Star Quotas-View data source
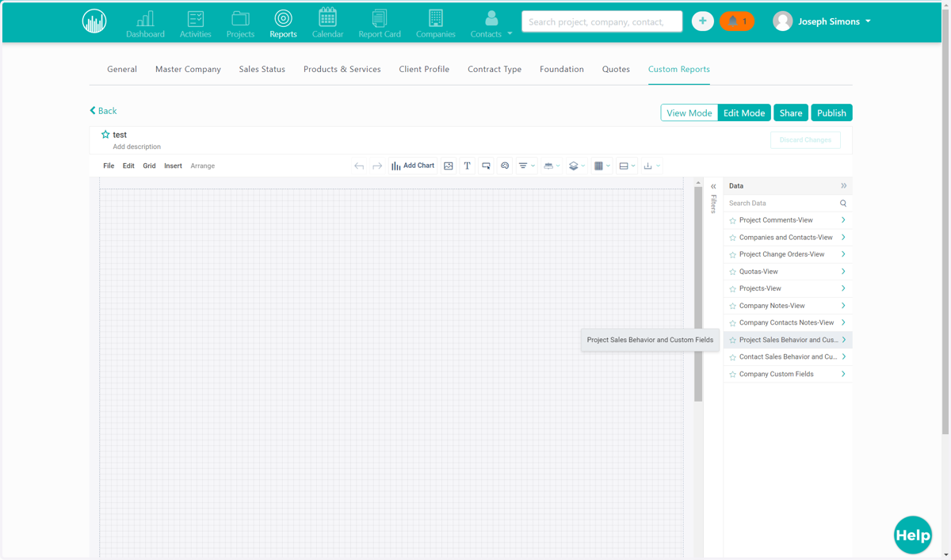 click(x=732, y=272)
